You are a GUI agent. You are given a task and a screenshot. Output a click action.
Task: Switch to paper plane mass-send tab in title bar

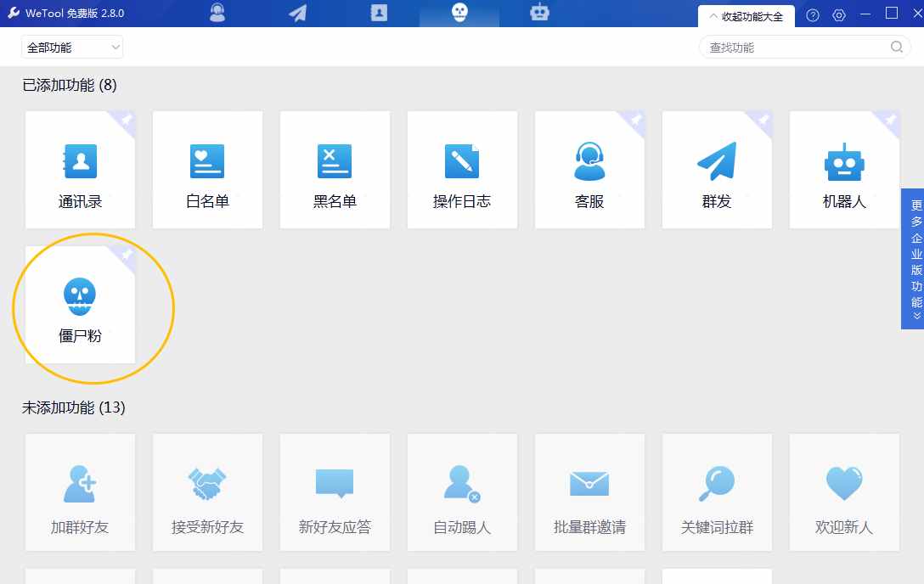(298, 13)
